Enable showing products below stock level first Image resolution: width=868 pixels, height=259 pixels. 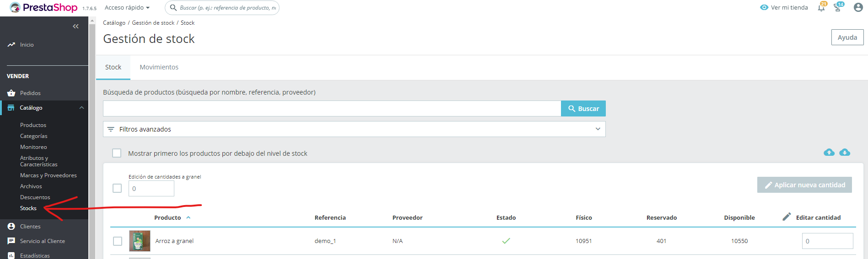(x=117, y=153)
